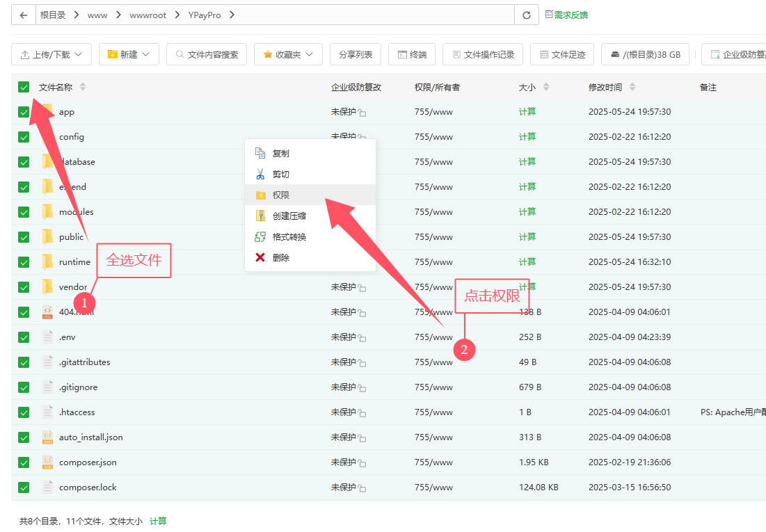Sort by file name using sort arrows
The image size is (766, 532).
tap(83, 87)
